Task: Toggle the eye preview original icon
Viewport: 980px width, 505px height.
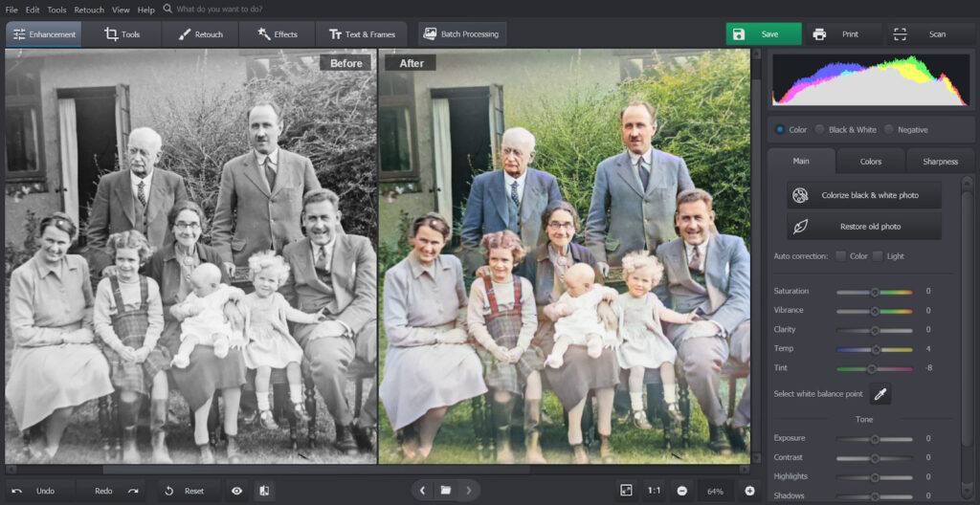Action: click(236, 491)
